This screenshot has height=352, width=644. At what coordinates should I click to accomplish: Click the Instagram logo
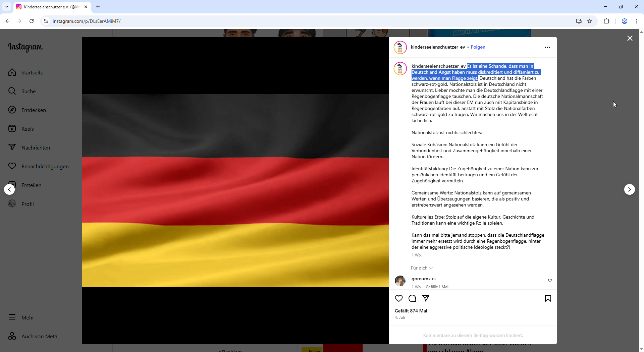point(25,47)
